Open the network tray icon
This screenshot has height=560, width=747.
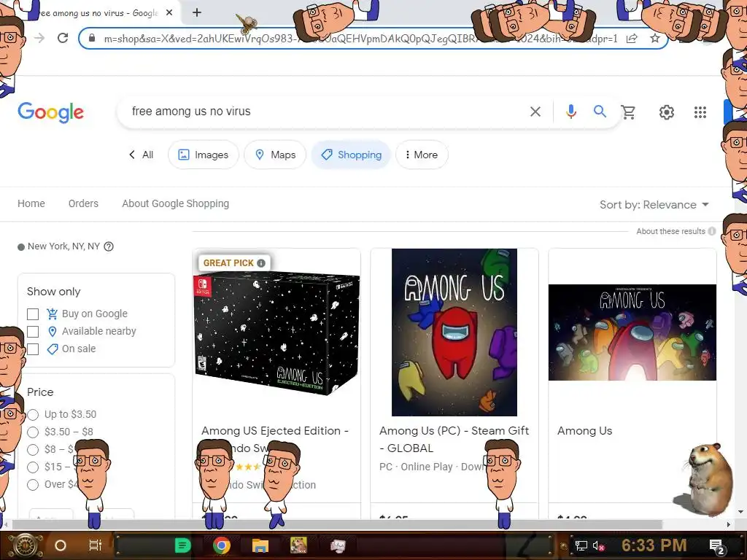(x=581, y=545)
